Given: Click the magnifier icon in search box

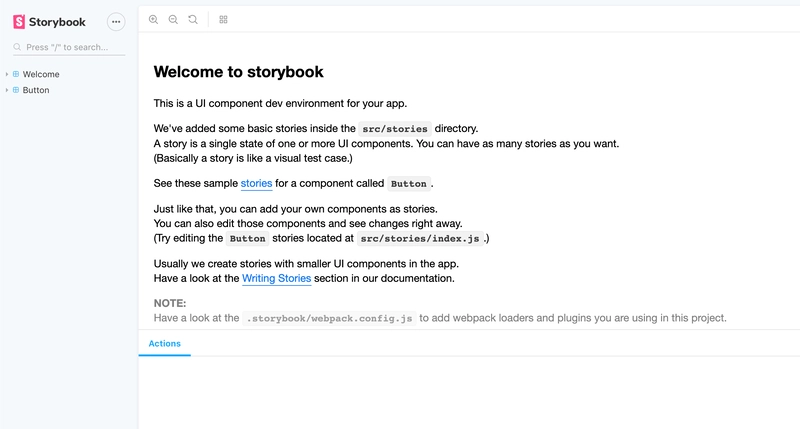Looking at the screenshot, I should pos(17,47).
